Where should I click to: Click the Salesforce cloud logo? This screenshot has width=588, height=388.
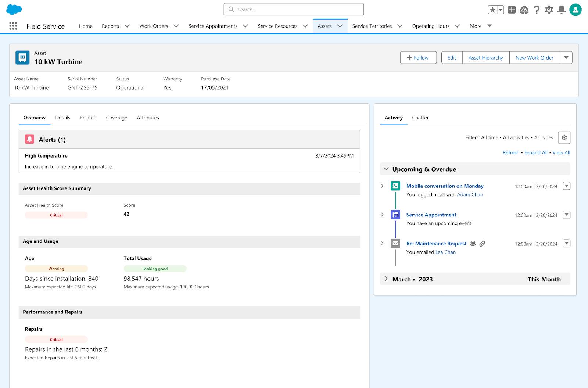[14, 10]
